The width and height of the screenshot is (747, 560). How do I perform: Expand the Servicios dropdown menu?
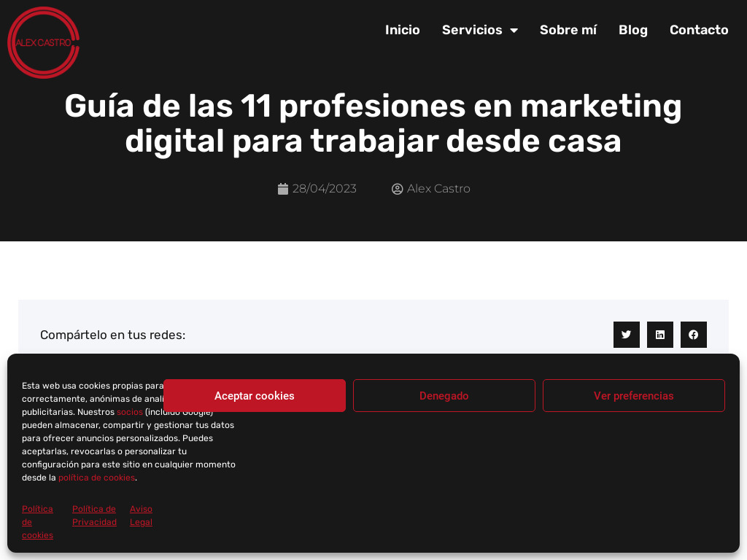[x=472, y=30]
